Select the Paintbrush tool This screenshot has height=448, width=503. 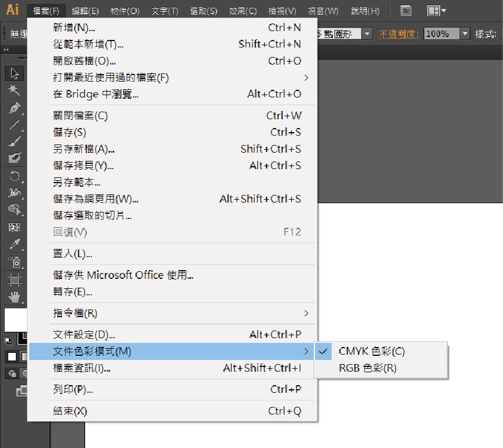point(15,141)
